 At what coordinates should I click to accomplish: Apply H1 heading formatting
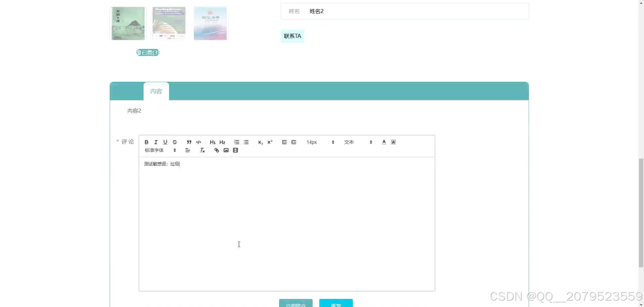pos(213,142)
